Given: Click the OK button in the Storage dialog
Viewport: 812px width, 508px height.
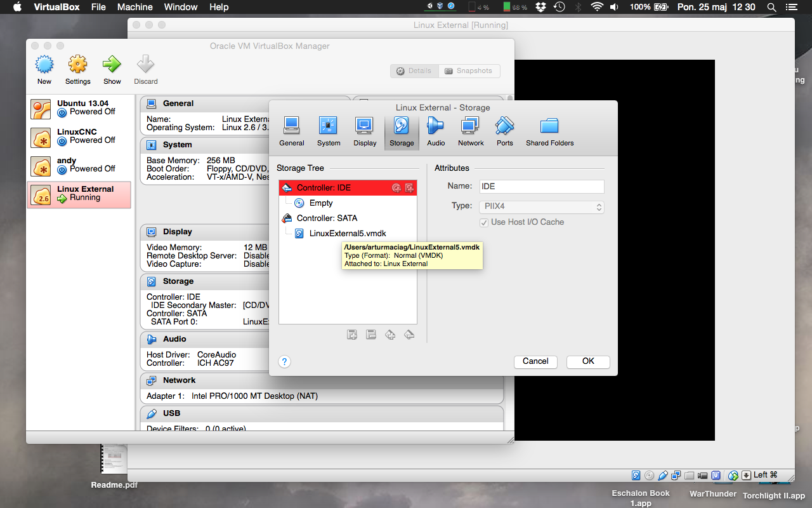Looking at the screenshot, I should [588, 361].
